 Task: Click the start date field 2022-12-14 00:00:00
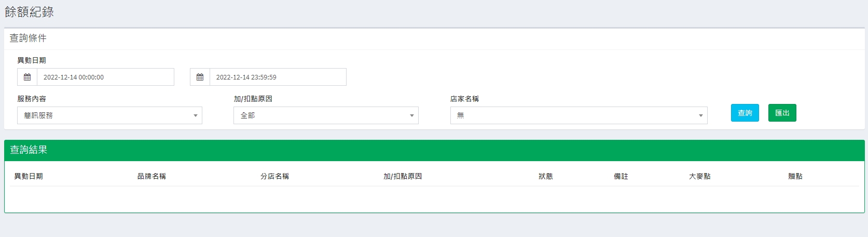click(x=105, y=77)
